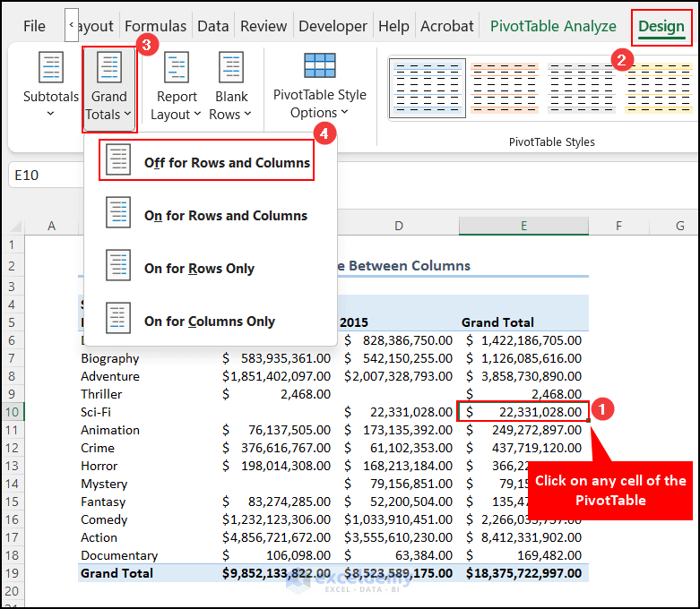Select column E header
Screen dimensions: 700x609
(523, 226)
